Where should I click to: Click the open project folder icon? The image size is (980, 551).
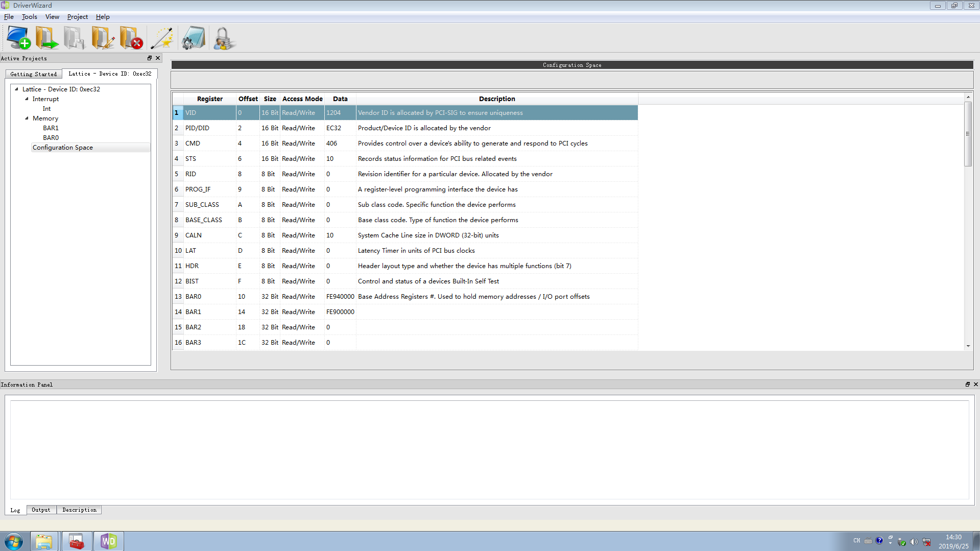point(46,38)
